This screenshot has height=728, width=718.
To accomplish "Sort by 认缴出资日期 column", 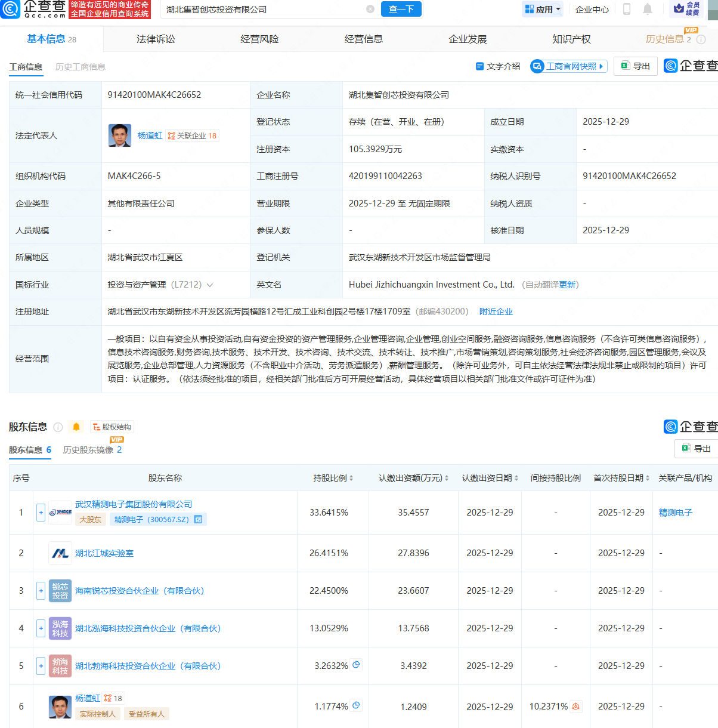I will click(x=490, y=478).
